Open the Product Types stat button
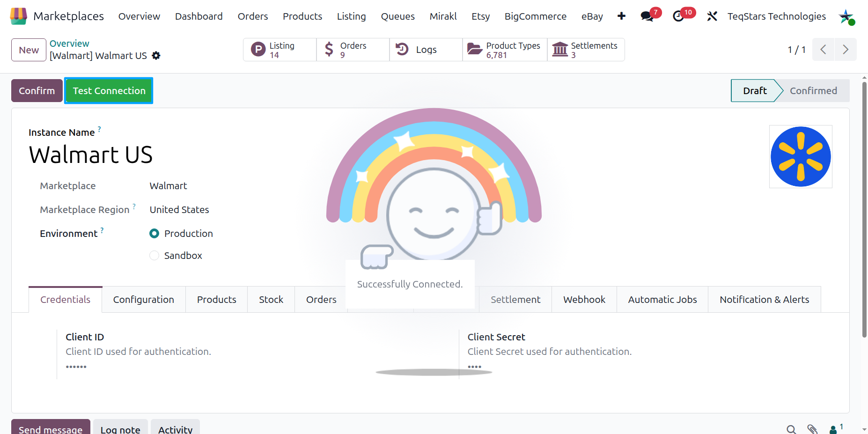Viewport: 868px width, 434px height. (505, 50)
